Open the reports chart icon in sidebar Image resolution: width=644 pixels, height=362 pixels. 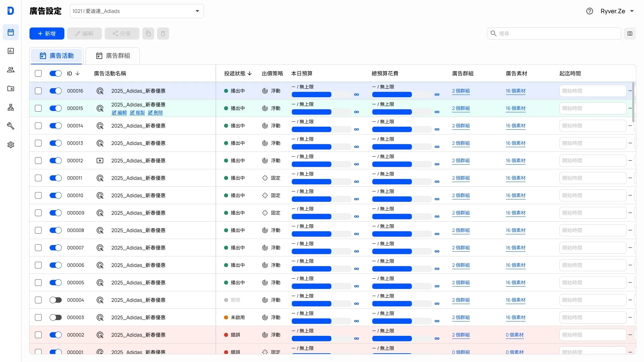tap(11, 51)
